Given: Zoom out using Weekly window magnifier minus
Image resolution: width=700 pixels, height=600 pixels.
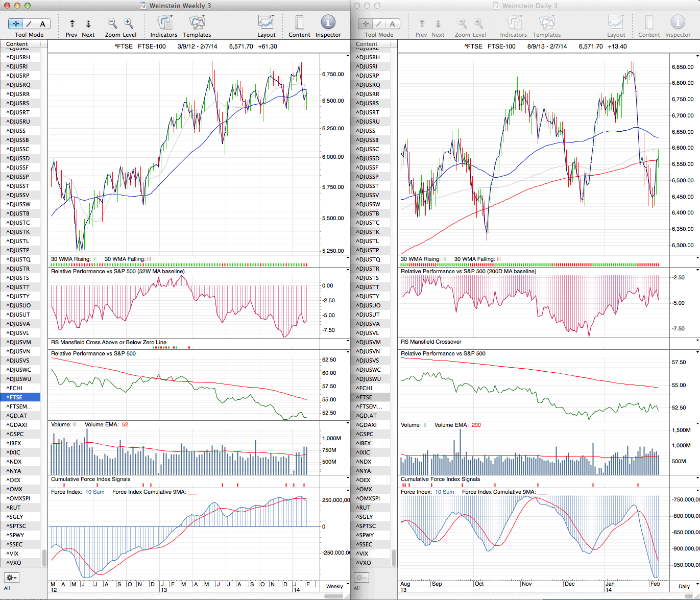Looking at the screenshot, I should click(112, 23).
